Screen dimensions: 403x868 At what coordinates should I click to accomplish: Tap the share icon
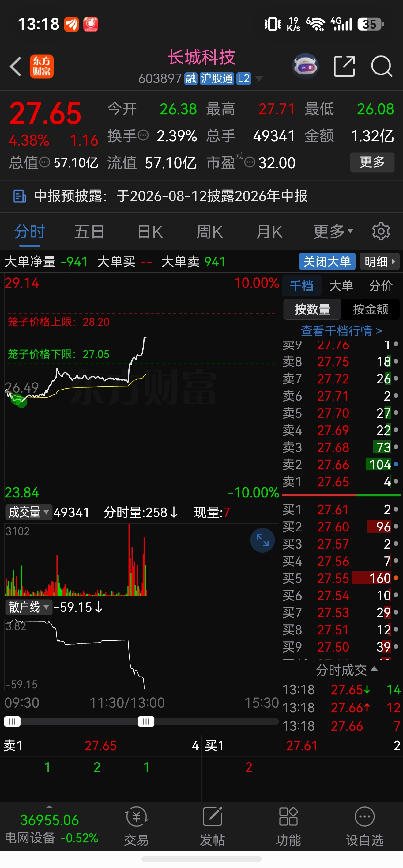pyautogui.click(x=344, y=67)
